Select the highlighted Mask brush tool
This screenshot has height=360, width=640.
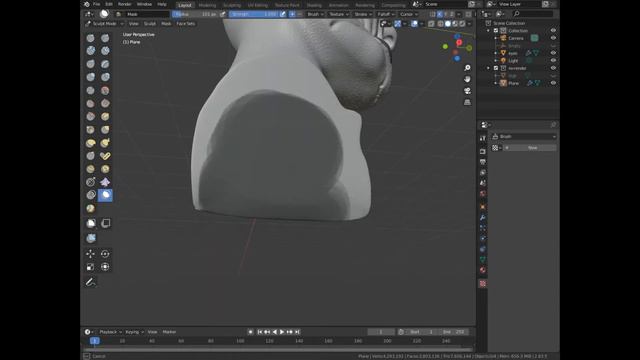[x=105, y=195]
